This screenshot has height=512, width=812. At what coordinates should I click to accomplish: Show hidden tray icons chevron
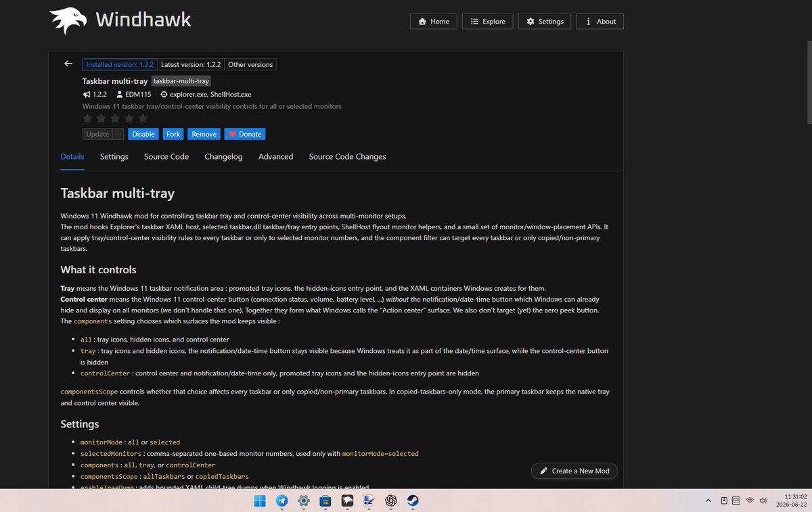tap(708, 501)
